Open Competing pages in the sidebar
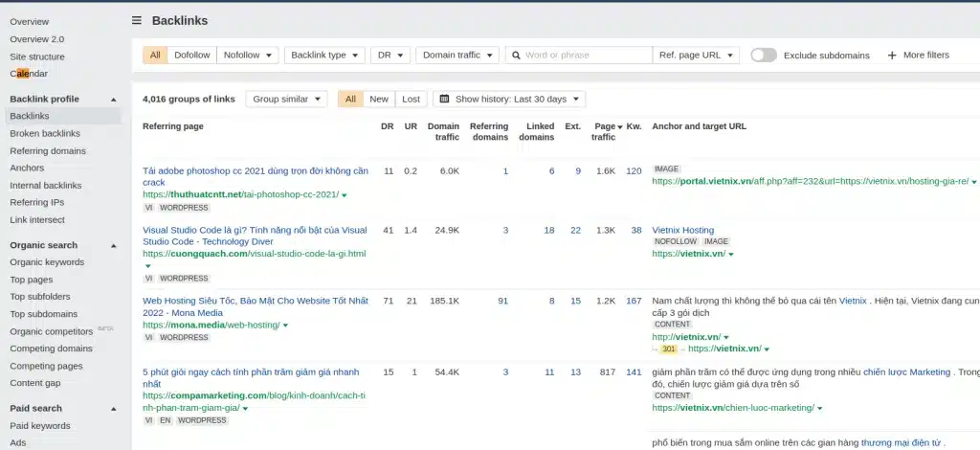 pos(46,366)
